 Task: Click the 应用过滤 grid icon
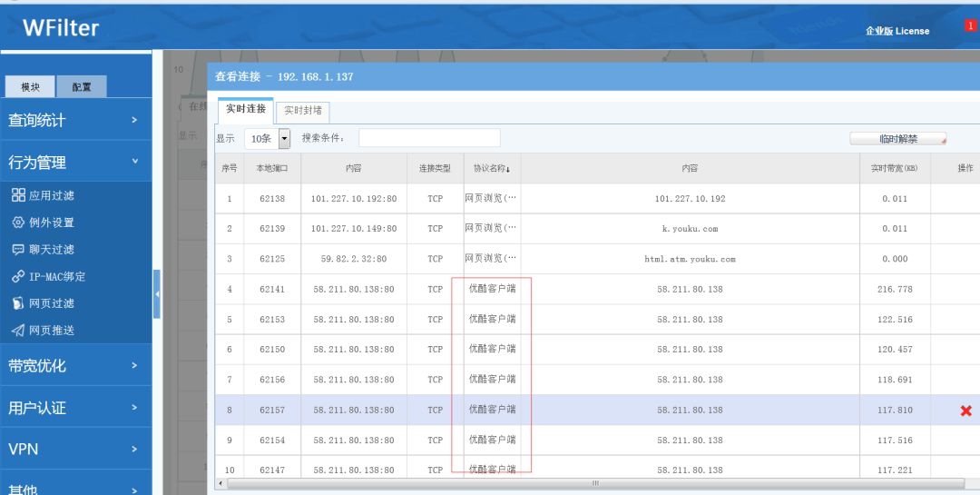[18, 195]
